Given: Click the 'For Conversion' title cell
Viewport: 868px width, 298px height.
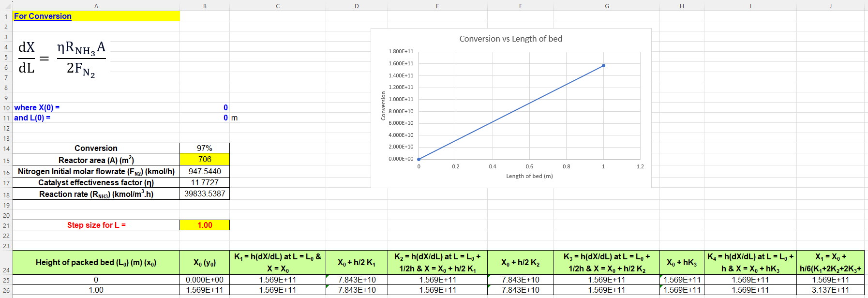Looking at the screenshot, I should point(96,16).
